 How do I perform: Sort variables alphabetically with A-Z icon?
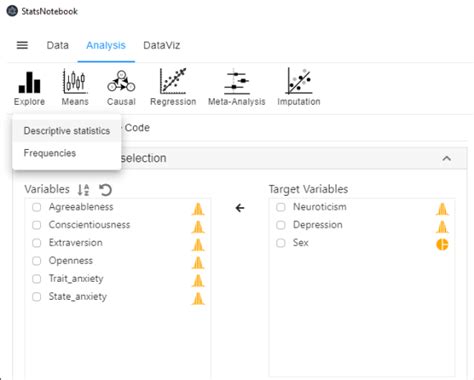coord(83,190)
